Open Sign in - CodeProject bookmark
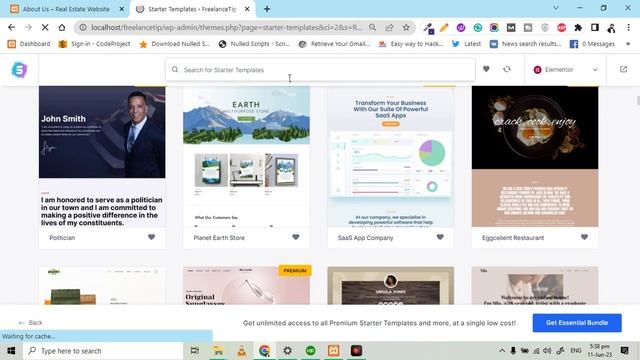The image size is (640, 360). (x=94, y=44)
